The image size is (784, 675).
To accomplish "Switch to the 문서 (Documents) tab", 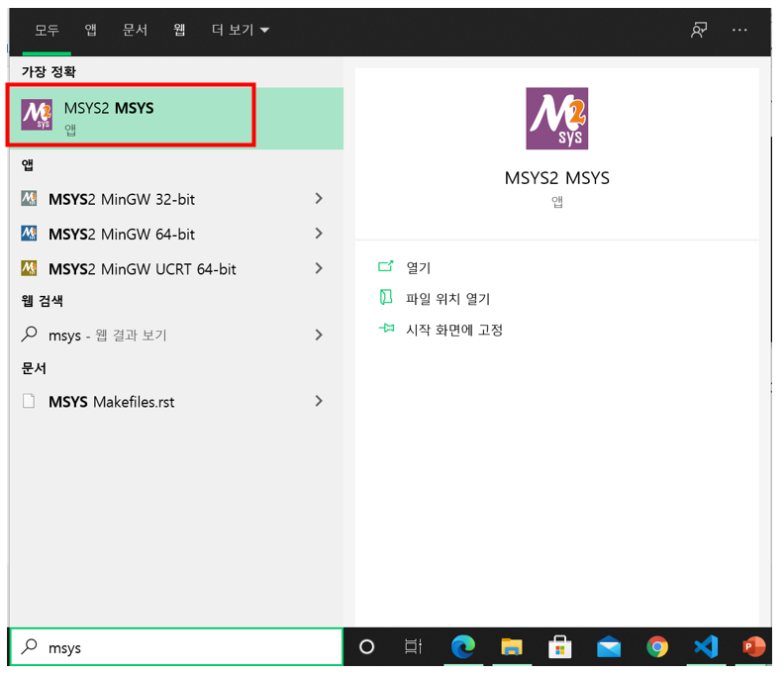I will point(135,30).
